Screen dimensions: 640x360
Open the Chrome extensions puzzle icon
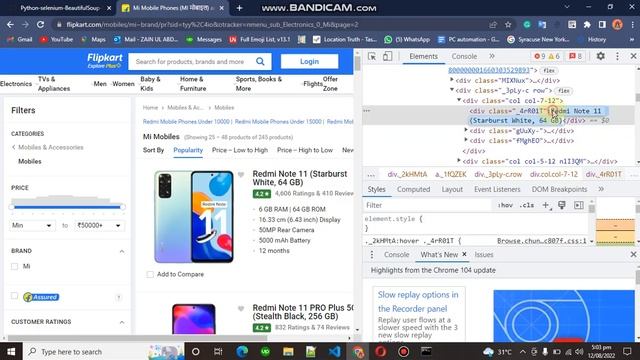[587, 25]
